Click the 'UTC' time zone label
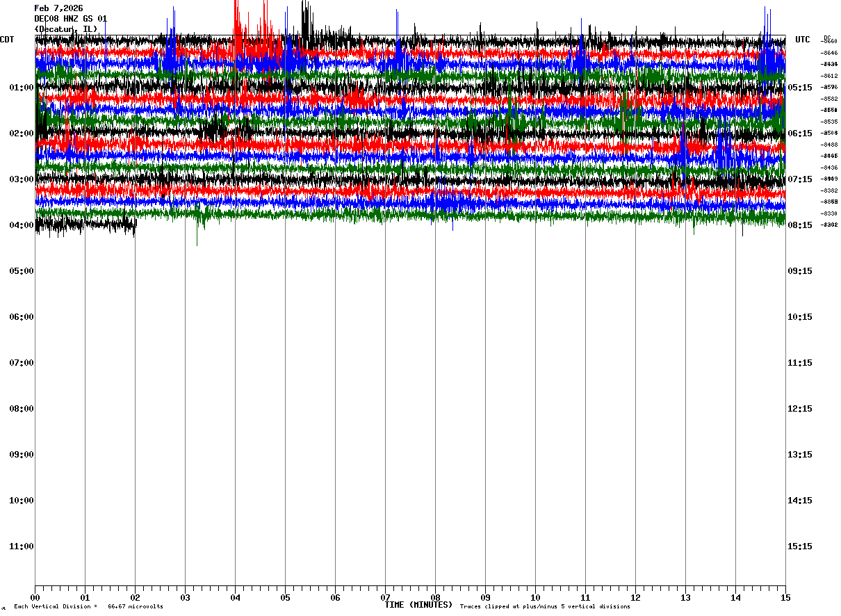 pos(803,40)
